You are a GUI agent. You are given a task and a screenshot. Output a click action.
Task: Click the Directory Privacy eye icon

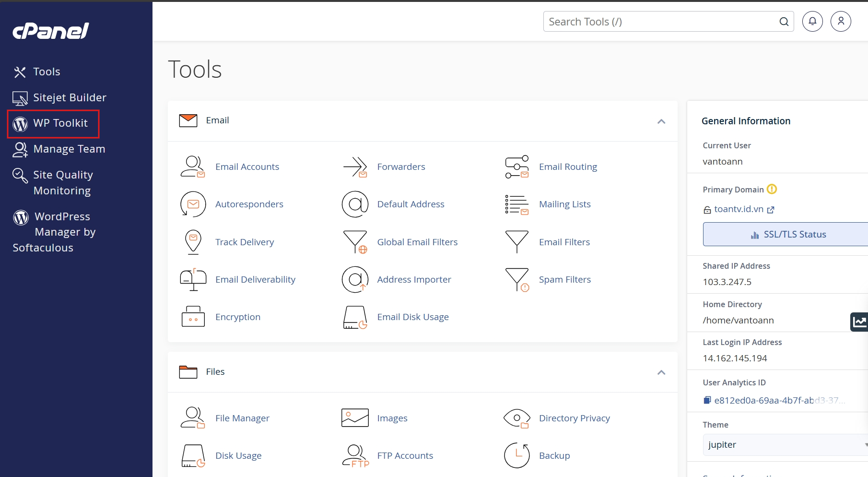point(517,418)
